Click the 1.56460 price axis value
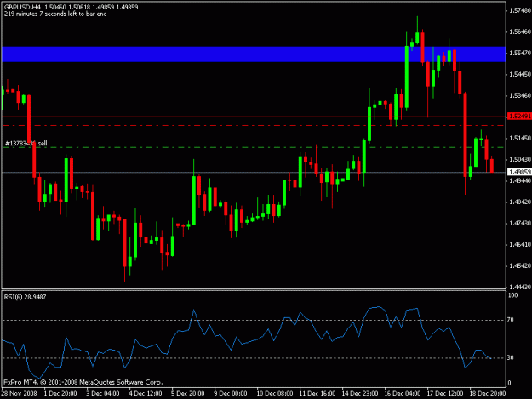Screen dimensions: 532x399 click(x=520, y=31)
